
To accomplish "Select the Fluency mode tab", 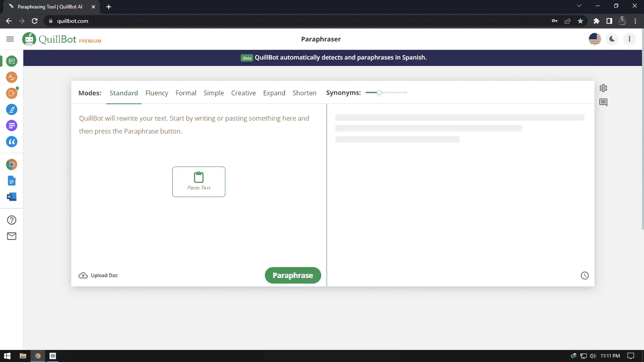I will (157, 93).
